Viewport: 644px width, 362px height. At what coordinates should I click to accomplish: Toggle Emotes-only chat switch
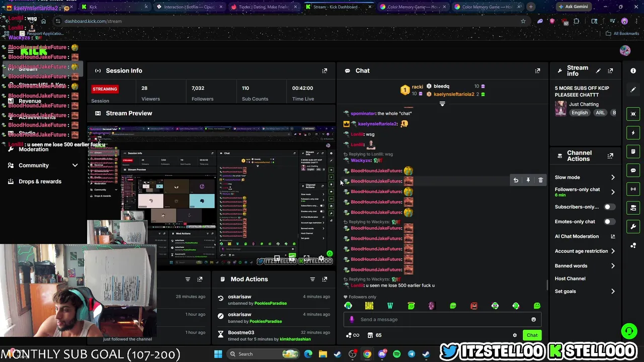pos(610,222)
